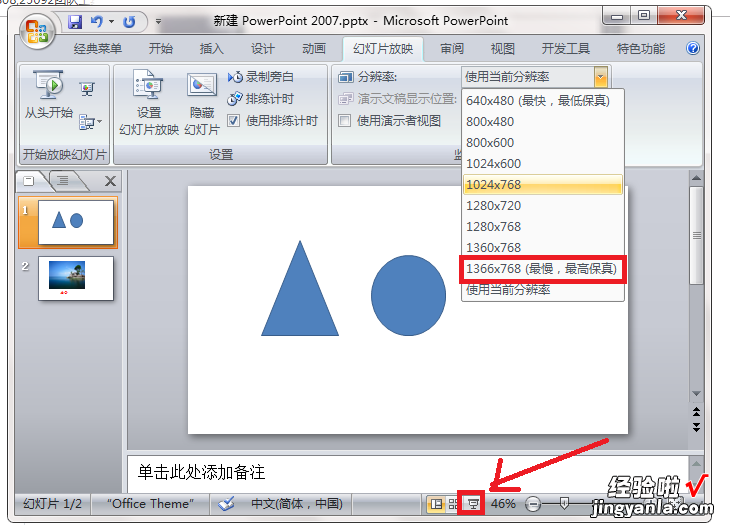Start slideshow from current slide icon

[x=87, y=88]
